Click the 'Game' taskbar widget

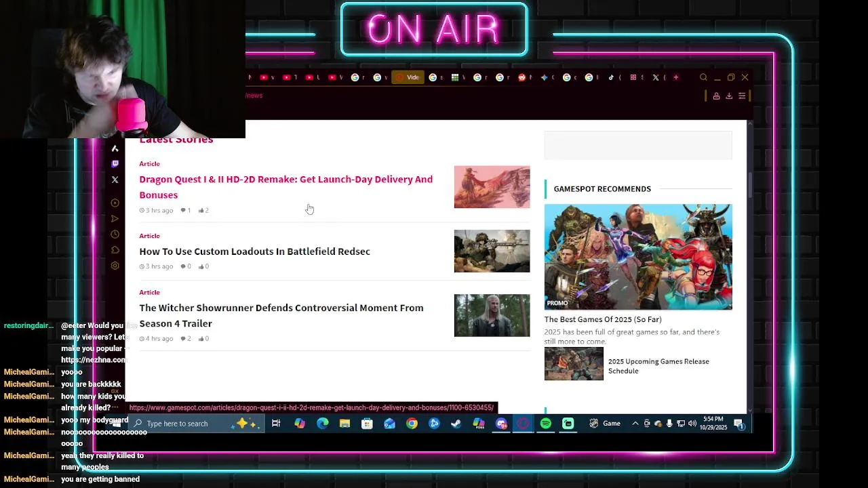[x=605, y=424]
